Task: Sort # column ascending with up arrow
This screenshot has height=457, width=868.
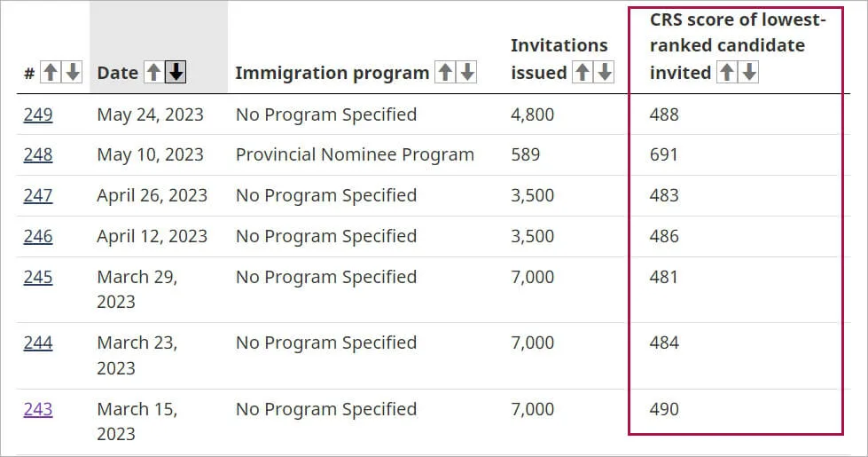Action: tap(51, 73)
